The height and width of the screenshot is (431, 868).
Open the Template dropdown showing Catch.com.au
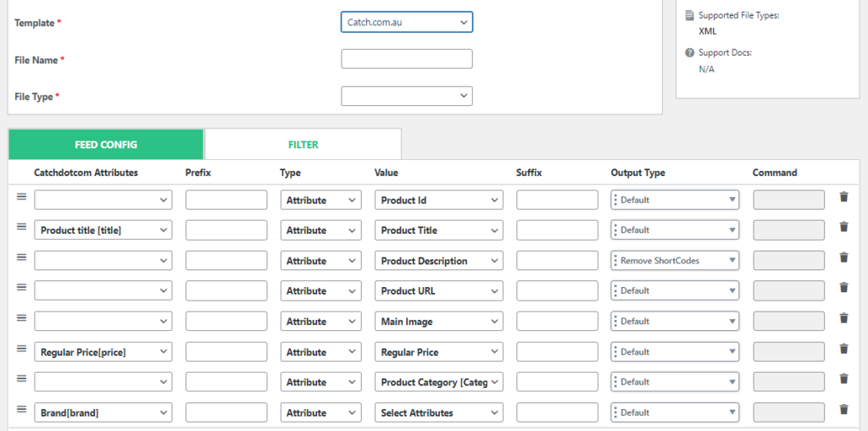407,23
